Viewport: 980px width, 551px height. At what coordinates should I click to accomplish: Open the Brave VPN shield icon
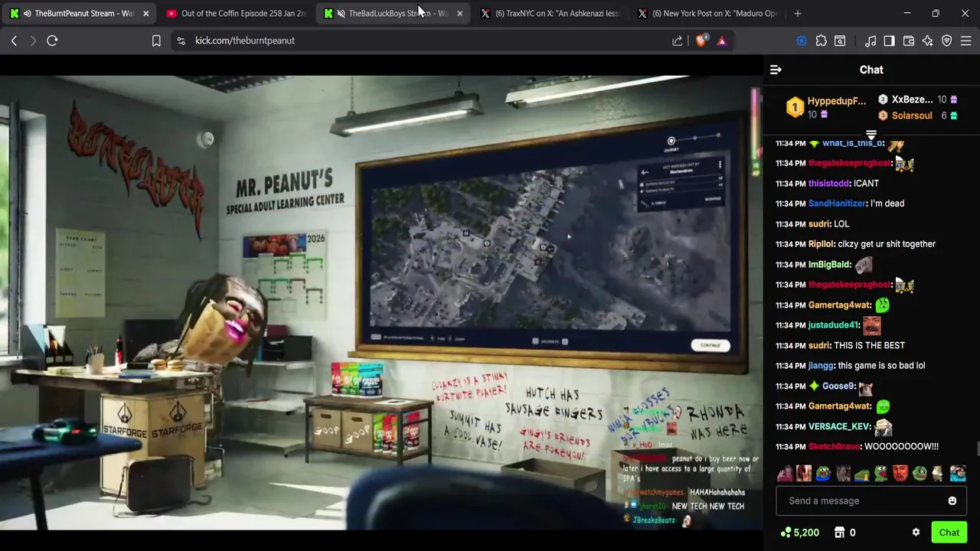point(946,41)
